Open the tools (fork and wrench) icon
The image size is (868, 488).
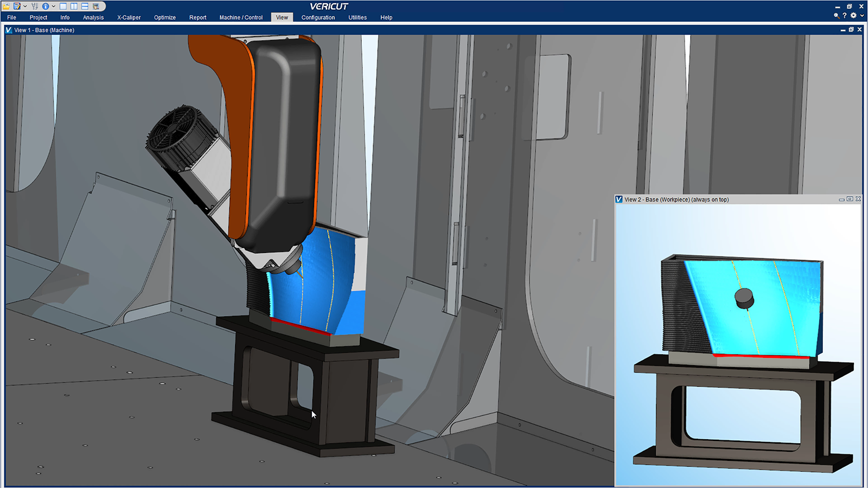click(35, 7)
